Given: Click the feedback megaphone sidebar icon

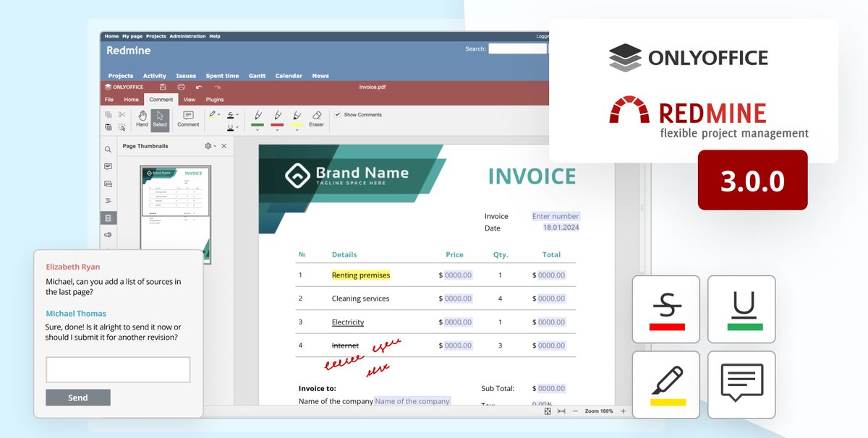Looking at the screenshot, I should click(109, 235).
